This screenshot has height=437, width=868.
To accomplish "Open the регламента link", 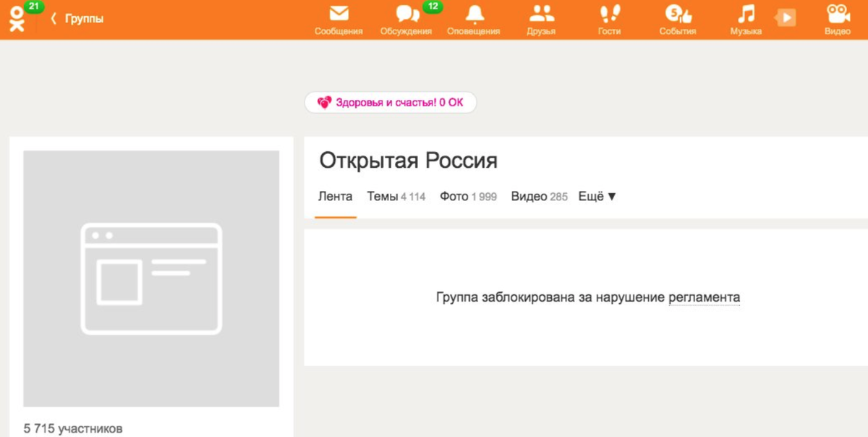I will (x=705, y=297).
